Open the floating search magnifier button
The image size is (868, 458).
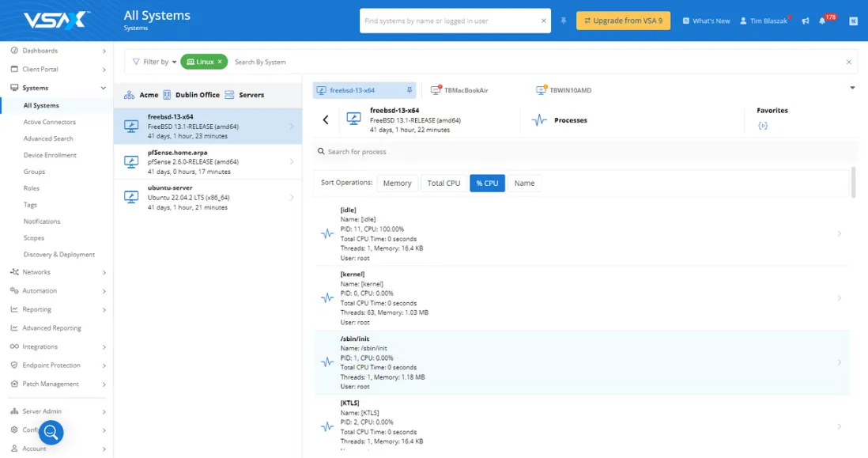pos(51,432)
